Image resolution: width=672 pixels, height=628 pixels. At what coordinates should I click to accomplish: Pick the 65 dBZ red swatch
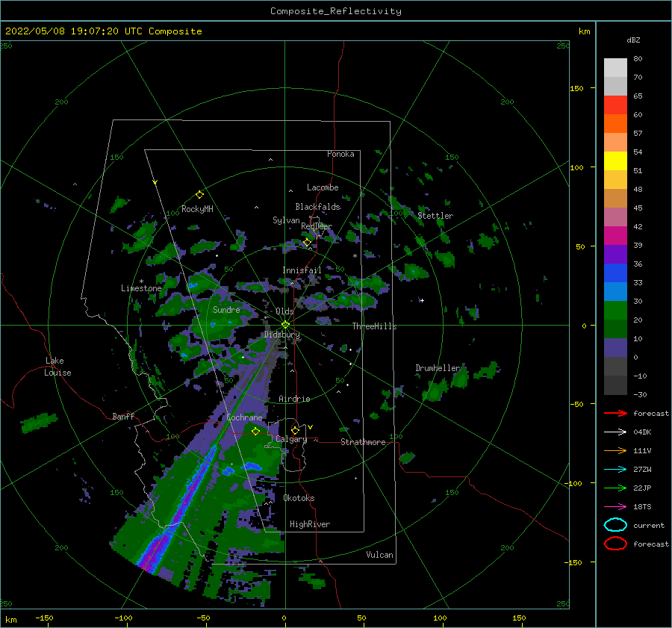pyautogui.click(x=615, y=105)
